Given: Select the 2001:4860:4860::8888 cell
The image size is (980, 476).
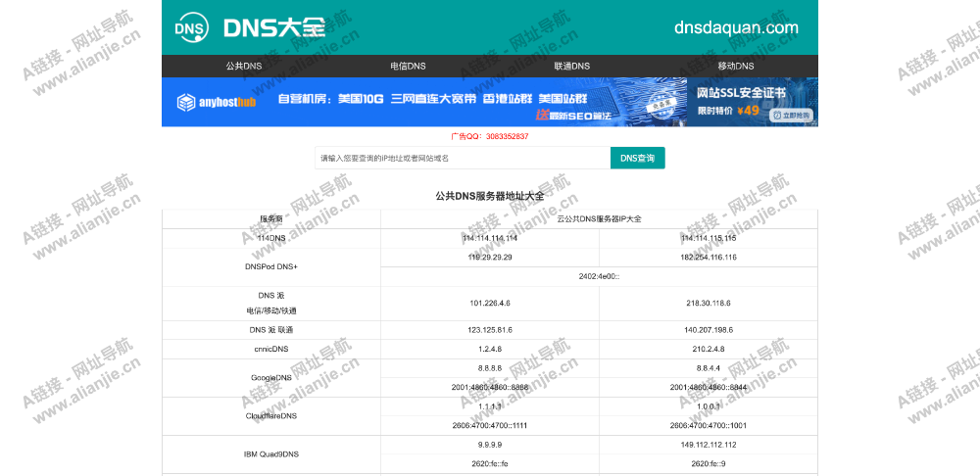Looking at the screenshot, I should (x=490, y=387).
